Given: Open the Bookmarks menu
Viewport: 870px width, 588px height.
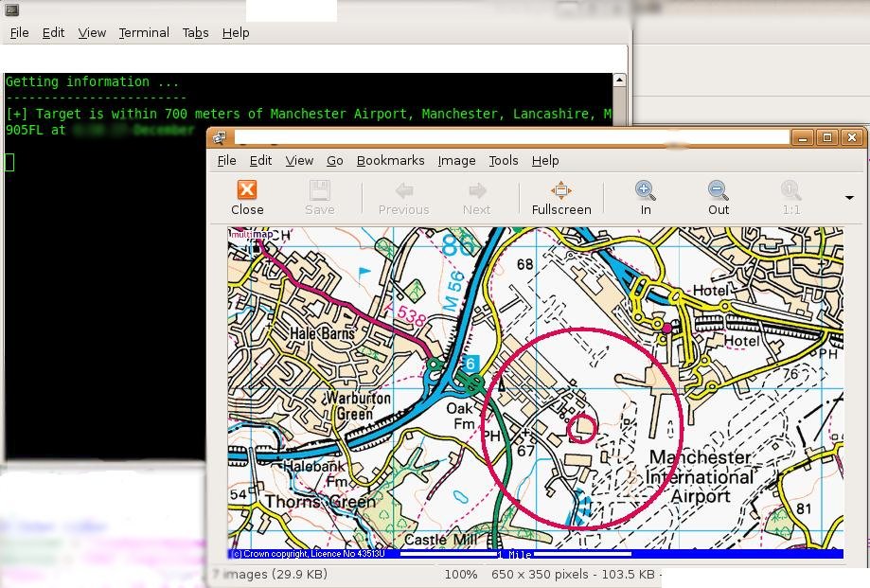Looking at the screenshot, I should (390, 160).
